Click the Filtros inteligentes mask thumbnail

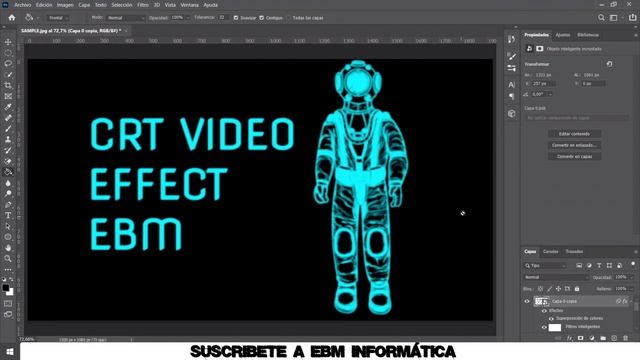(555, 327)
